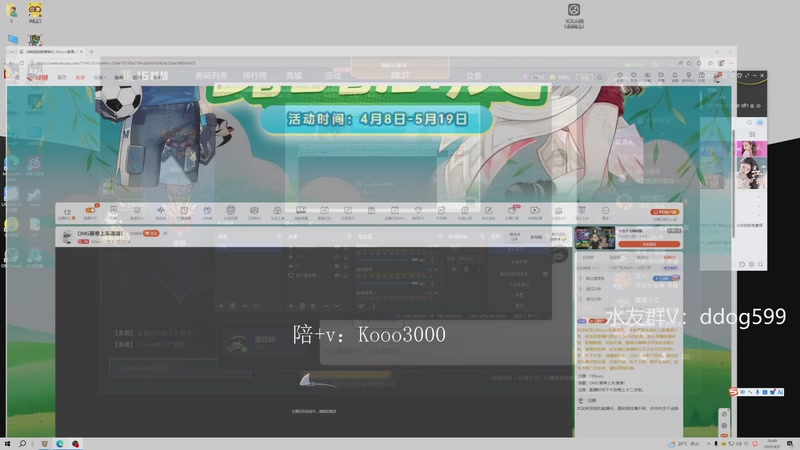Click the heart follow icon in Douyu header
The image size is (800, 450).
tap(634, 76)
